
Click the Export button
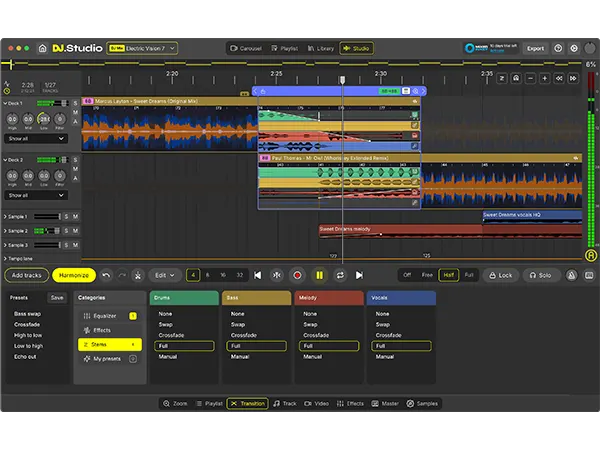(x=535, y=48)
